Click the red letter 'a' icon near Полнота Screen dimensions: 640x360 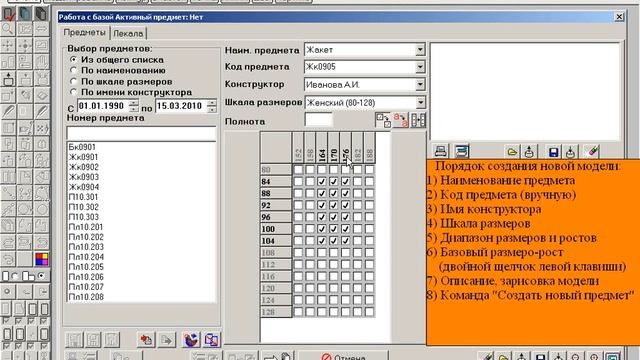400,120
